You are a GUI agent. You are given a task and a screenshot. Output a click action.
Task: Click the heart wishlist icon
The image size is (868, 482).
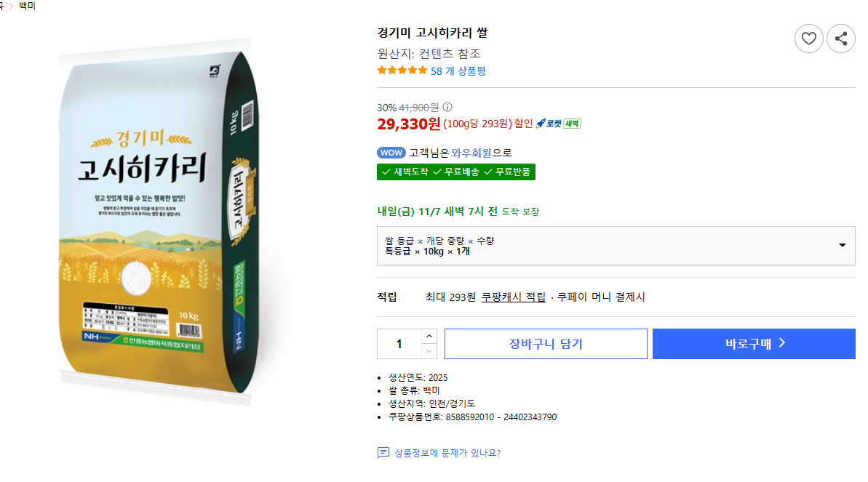click(808, 39)
